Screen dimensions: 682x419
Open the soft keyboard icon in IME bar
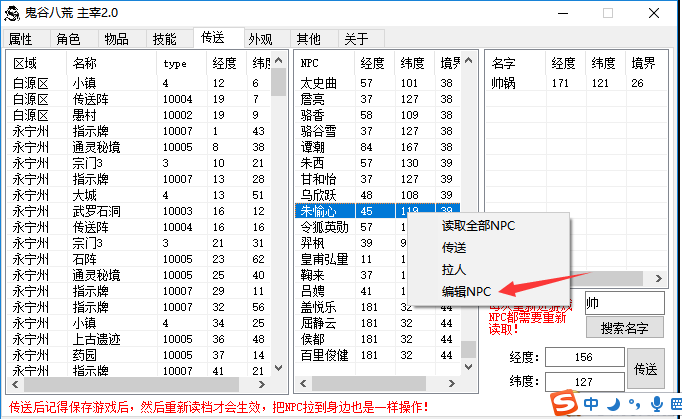[676, 404]
